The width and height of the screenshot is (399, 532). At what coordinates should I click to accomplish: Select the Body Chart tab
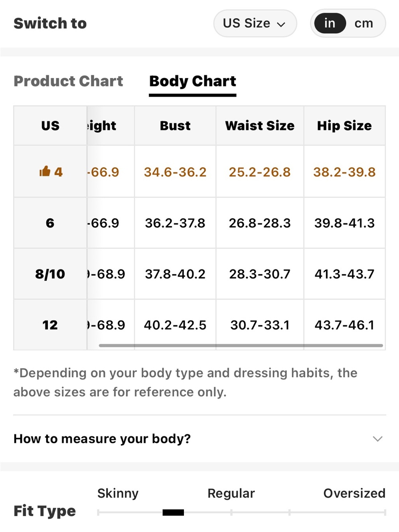coord(193,81)
